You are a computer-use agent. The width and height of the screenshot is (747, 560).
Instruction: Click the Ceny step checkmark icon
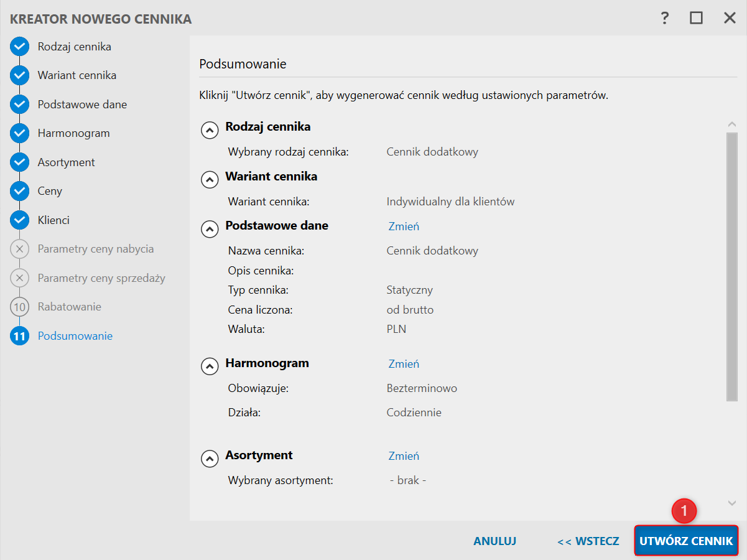(20, 191)
